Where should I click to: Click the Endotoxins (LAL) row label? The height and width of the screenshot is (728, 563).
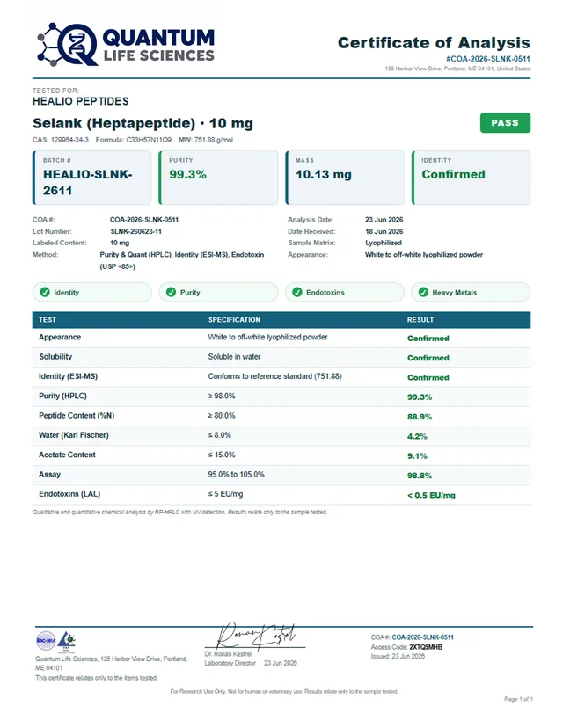(69, 494)
